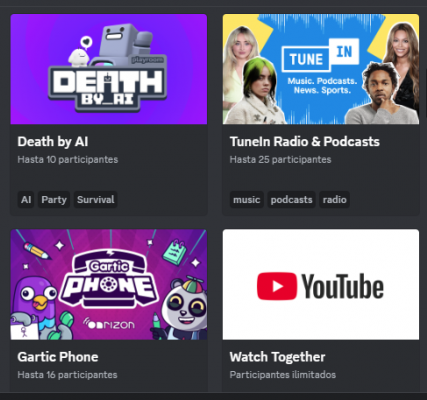Image resolution: width=427 pixels, height=400 pixels.
Task: Open the Death by AI banner image
Action: (109, 69)
